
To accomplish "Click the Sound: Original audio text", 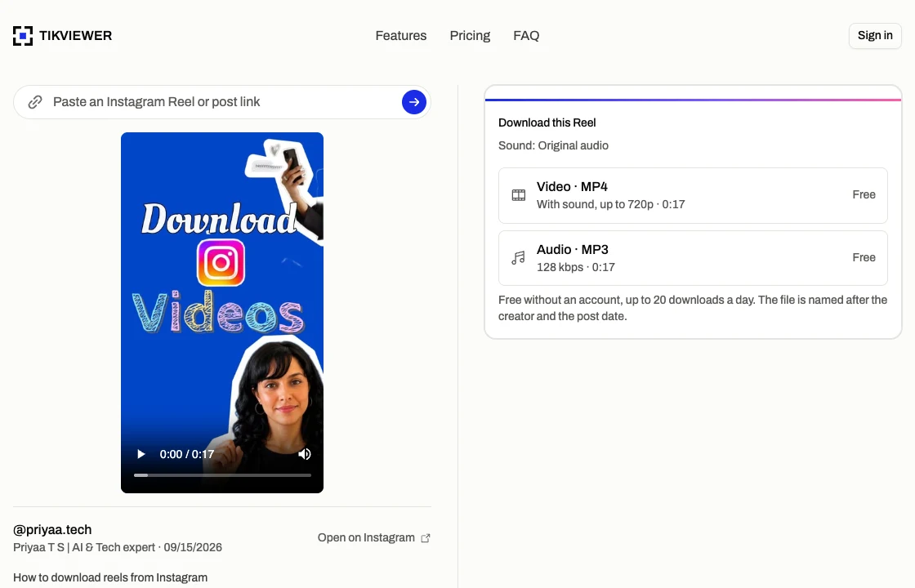I will (553, 145).
